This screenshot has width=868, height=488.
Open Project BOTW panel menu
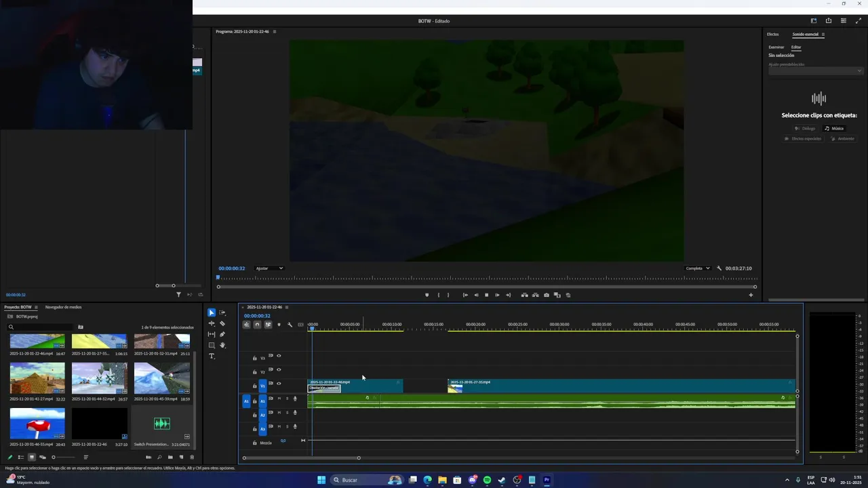[x=36, y=307]
